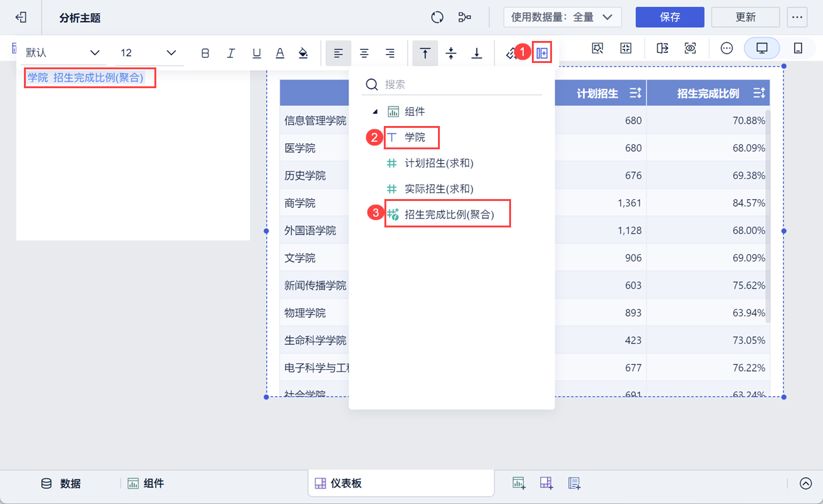The image size is (823, 504).
Task: Align text right
Action: coord(390,54)
